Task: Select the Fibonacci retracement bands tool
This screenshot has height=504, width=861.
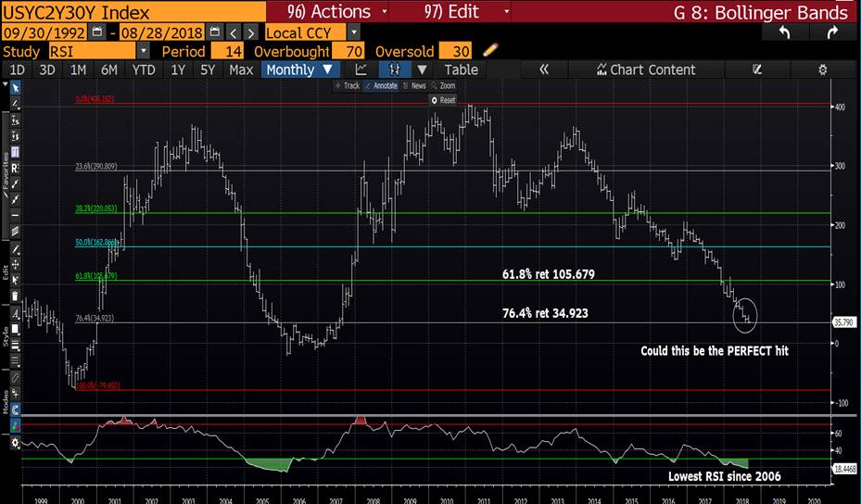Action: point(16,152)
